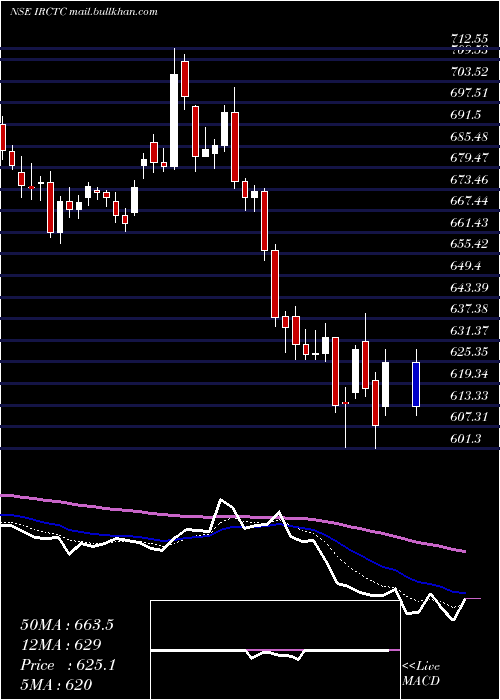Screen dimensions: 500x700
Task: Select the 685.48 price label
Action: pyautogui.click(x=469, y=136)
